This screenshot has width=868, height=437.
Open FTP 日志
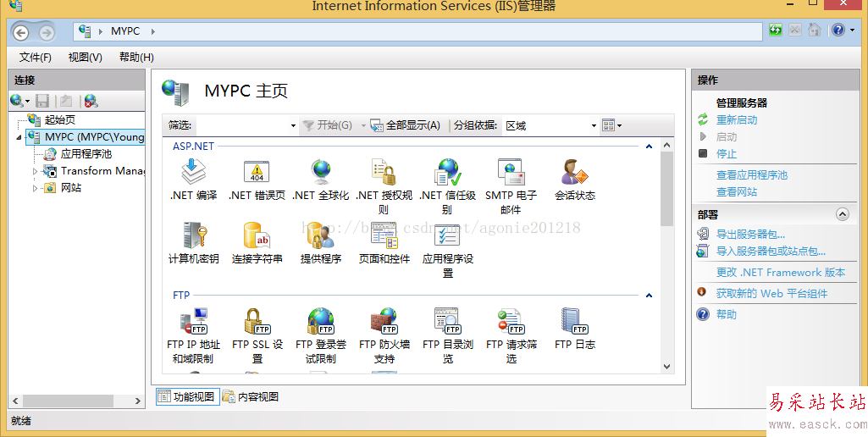[575, 329]
